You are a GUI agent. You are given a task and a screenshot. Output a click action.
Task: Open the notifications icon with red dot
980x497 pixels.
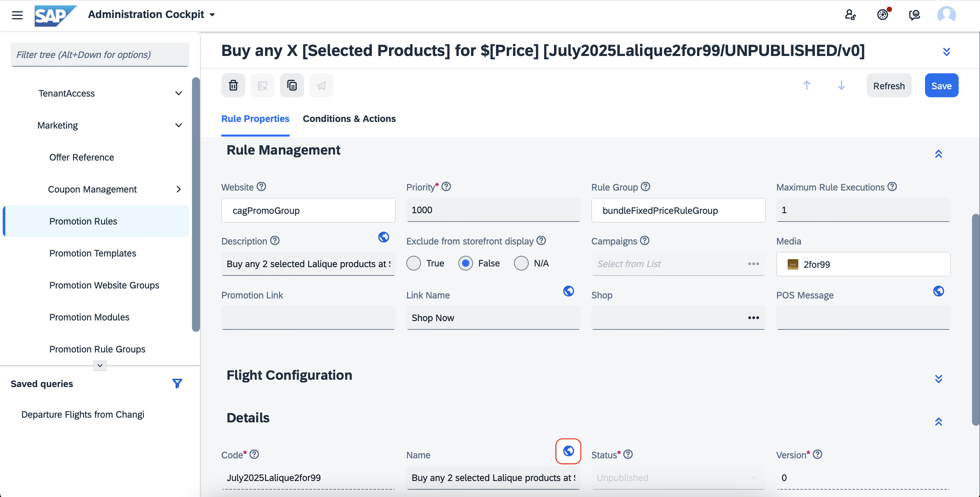click(883, 14)
